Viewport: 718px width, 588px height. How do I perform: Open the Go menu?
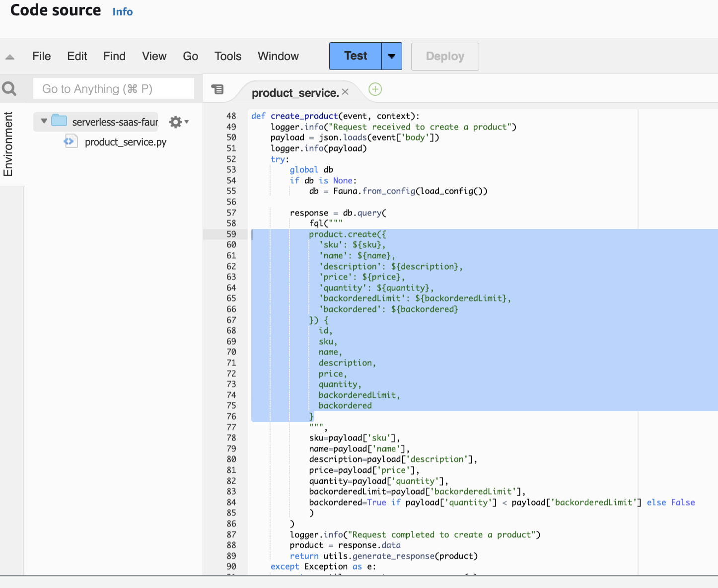tap(191, 56)
